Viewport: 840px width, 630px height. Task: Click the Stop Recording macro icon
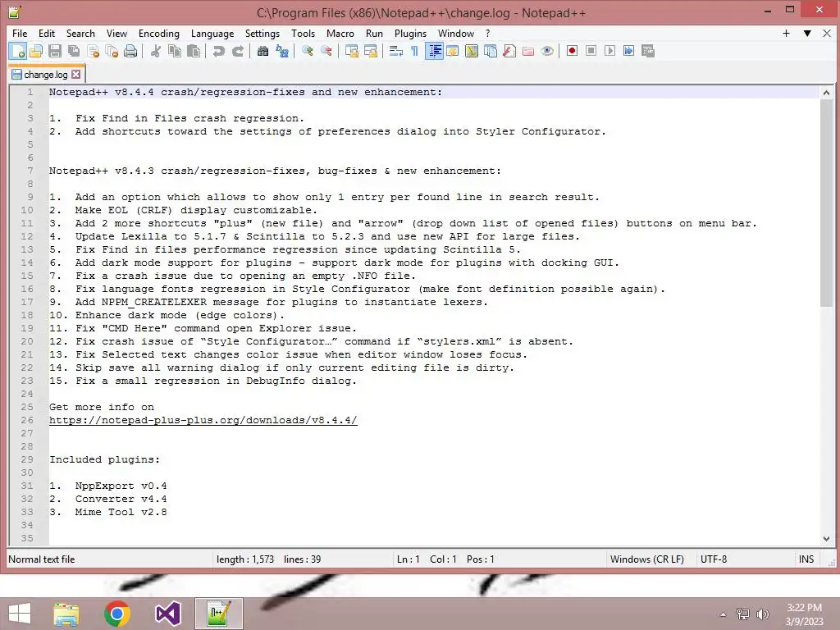pyautogui.click(x=591, y=51)
